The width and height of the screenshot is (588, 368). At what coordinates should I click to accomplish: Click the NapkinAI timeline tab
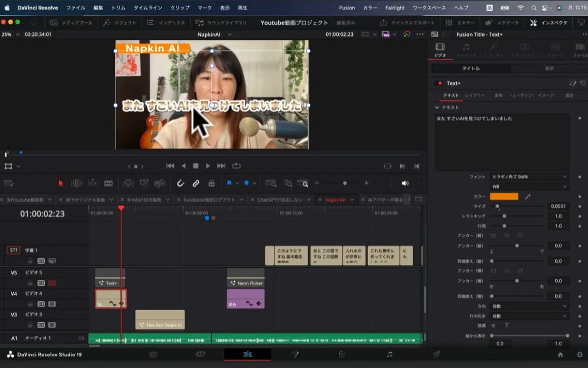[x=336, y=200]
